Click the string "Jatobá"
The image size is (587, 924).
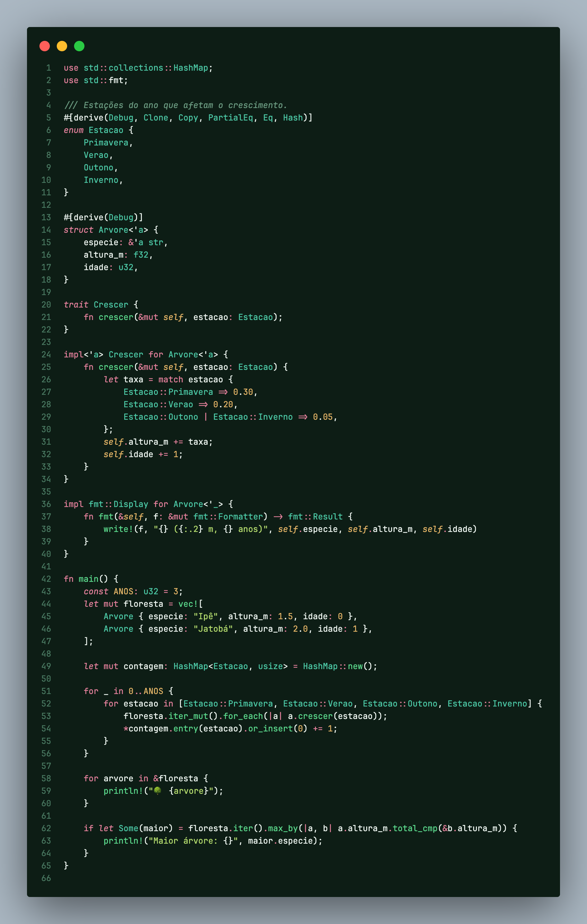[x=213, y=629]
